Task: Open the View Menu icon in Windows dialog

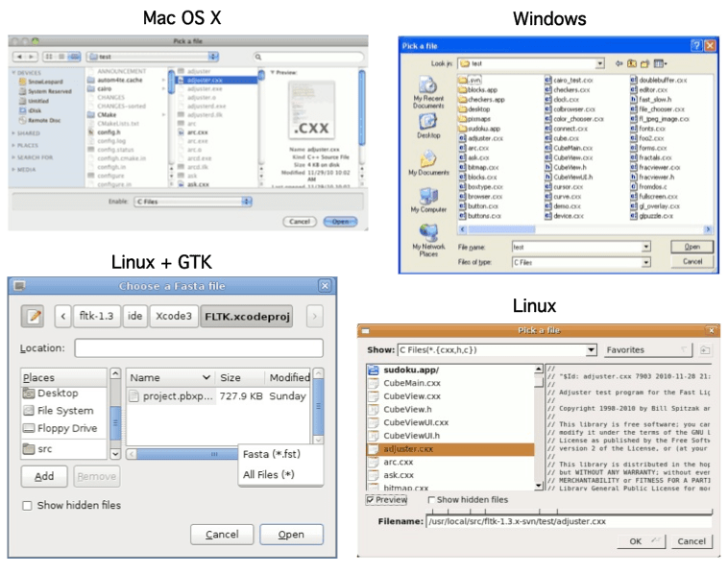Action: pos(660,63)
